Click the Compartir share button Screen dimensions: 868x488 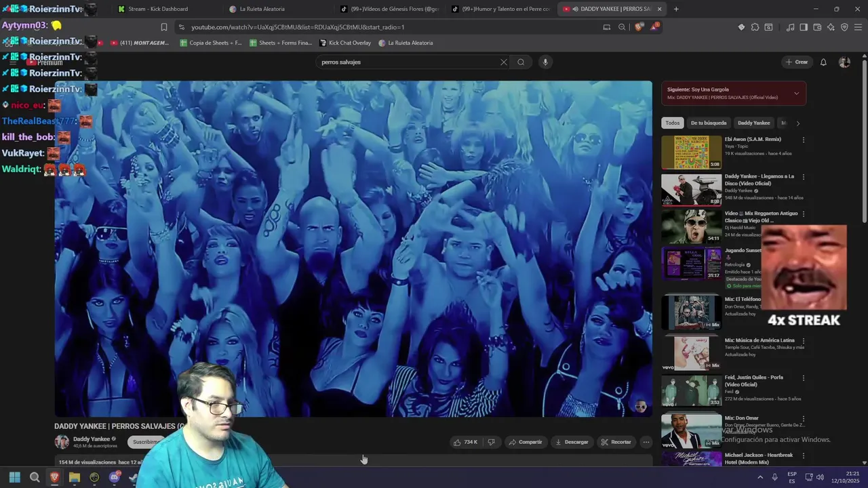coord(526,442)
